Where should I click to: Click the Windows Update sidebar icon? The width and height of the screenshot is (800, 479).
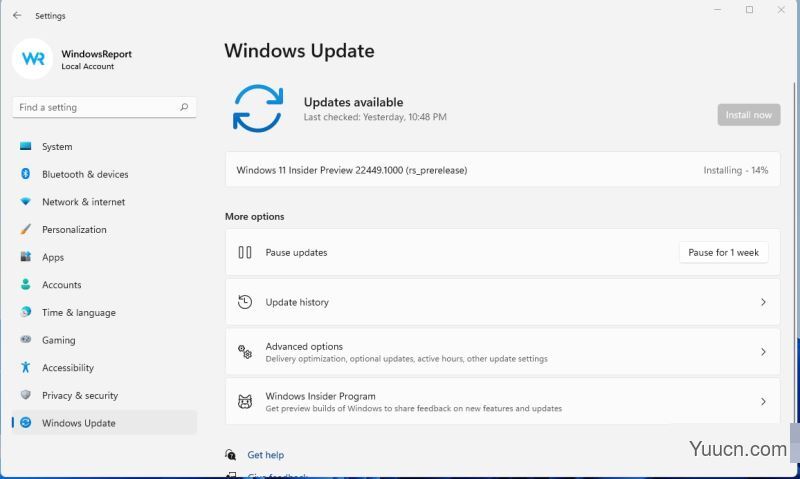pyautogui.click(x=26, y=422)
